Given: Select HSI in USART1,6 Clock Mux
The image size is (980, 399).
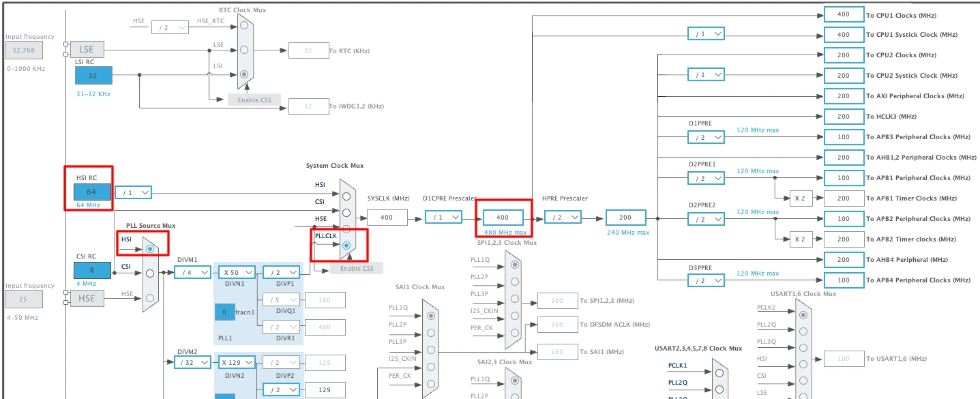Looking at the screenshot, I should [x=804, y=365].
